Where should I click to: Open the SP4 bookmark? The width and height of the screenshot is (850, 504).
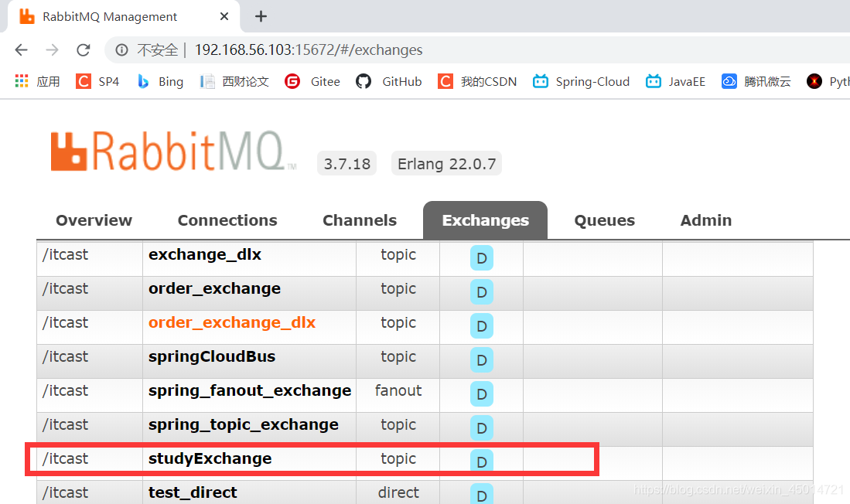tap(97, 81)
